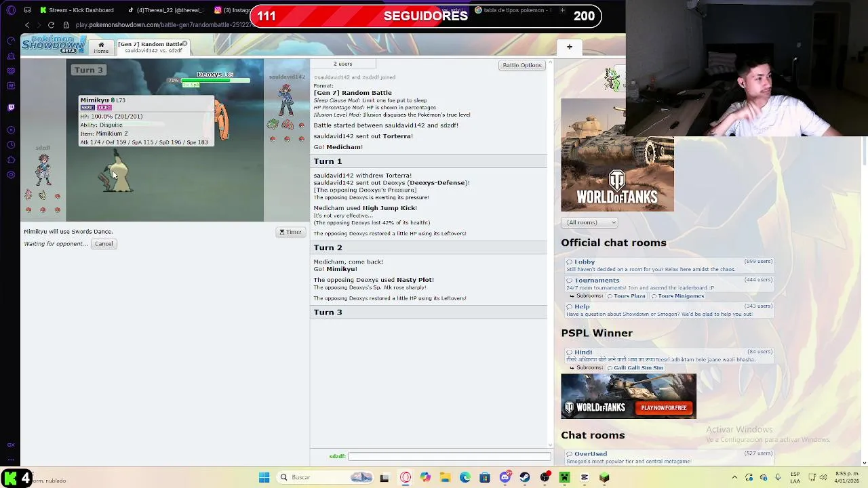Click the World of Tanks square ad
The image size is (868, 488).
coord(617,155)
